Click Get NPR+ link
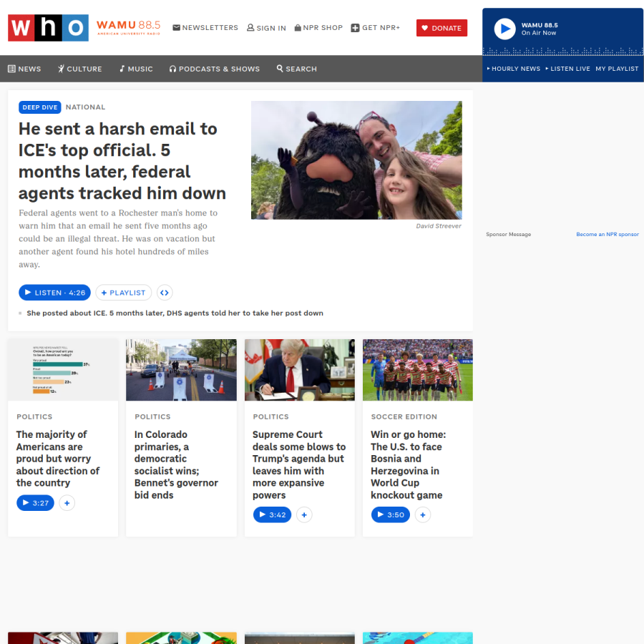The width and height of the screenshot is (644, 644). click(x=376, y=28)
